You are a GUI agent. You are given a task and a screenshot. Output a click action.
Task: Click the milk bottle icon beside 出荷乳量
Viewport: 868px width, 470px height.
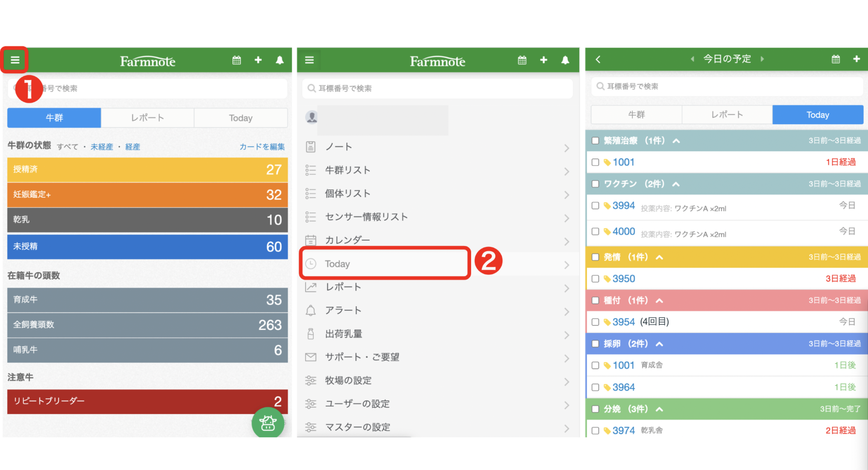pos(311,334)
